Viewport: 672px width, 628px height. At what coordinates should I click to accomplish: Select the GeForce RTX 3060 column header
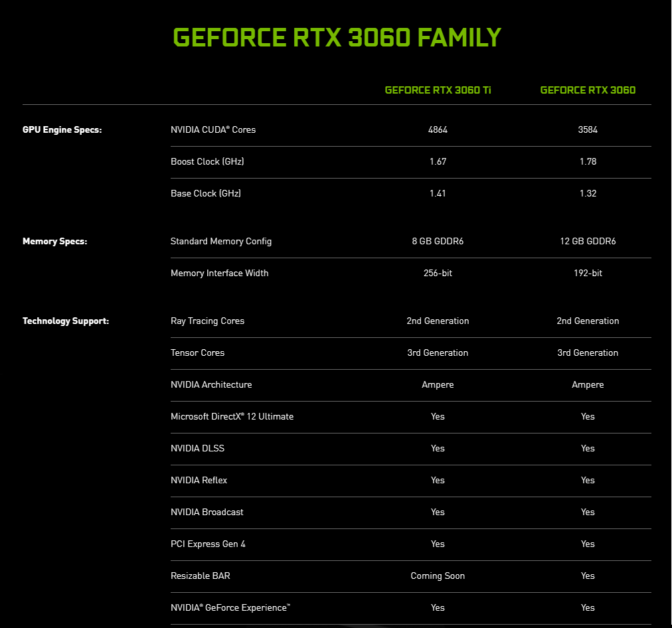click(x=588, y=90)
